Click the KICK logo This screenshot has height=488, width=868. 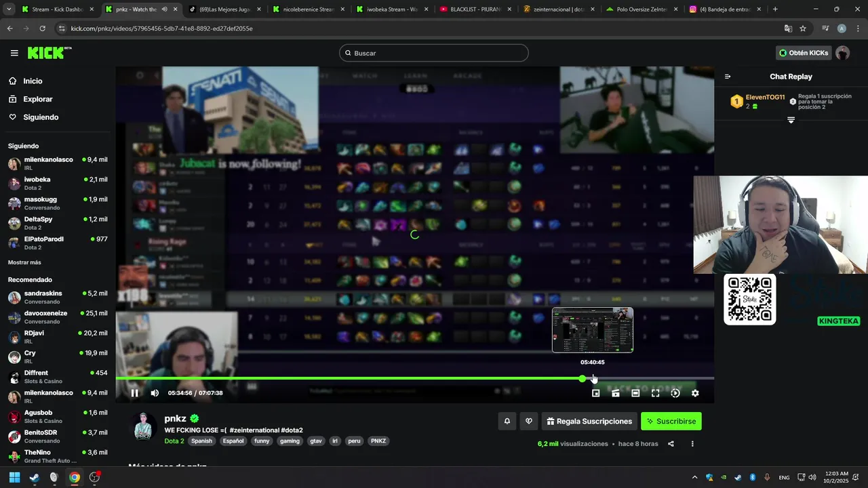coord(50,53)
